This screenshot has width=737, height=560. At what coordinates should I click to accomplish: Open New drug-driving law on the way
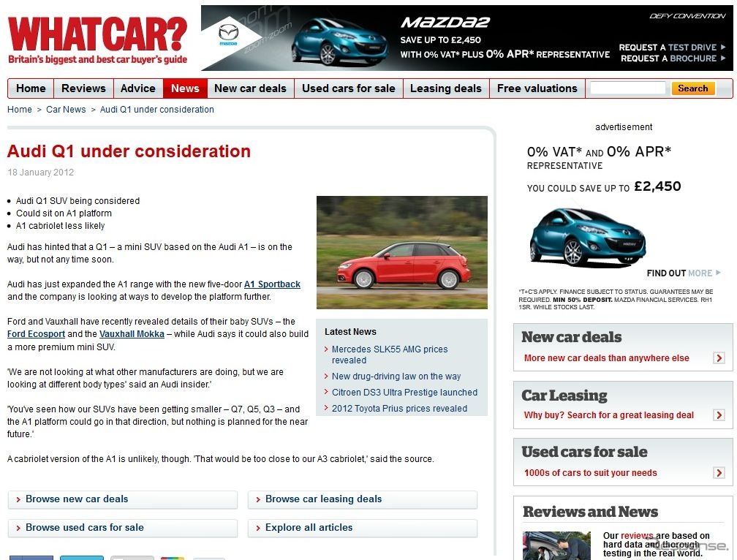point(396,377)
